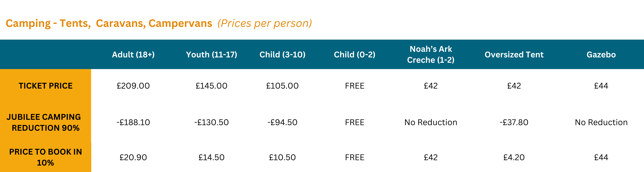
Task: Select the £14.50 youth booking price
Action: click(211, 157)
